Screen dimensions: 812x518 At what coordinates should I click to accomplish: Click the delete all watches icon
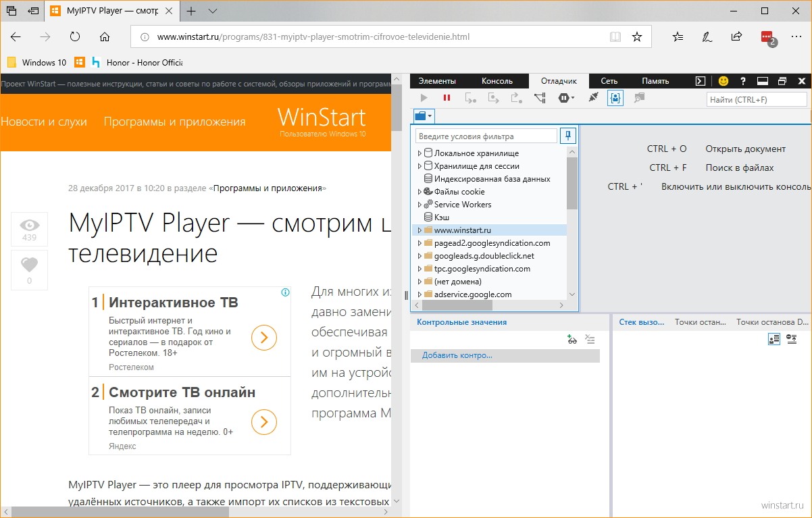tap(590, 340)
